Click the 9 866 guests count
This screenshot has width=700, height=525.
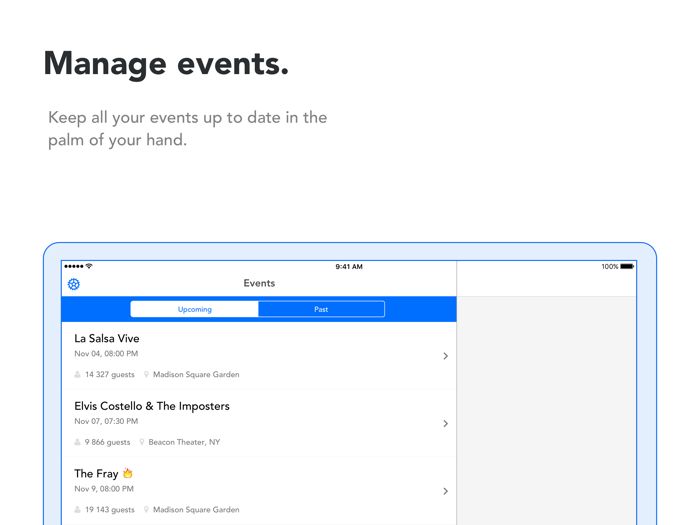(108, 442)
